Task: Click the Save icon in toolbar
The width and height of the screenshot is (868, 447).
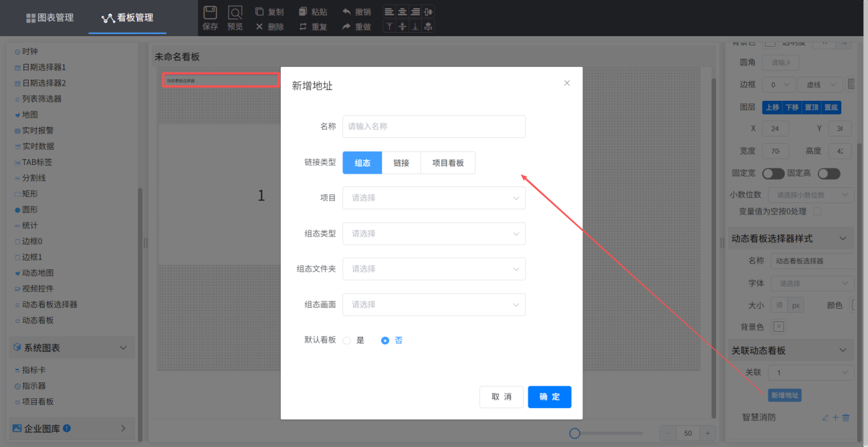Action: click(210, 13)
